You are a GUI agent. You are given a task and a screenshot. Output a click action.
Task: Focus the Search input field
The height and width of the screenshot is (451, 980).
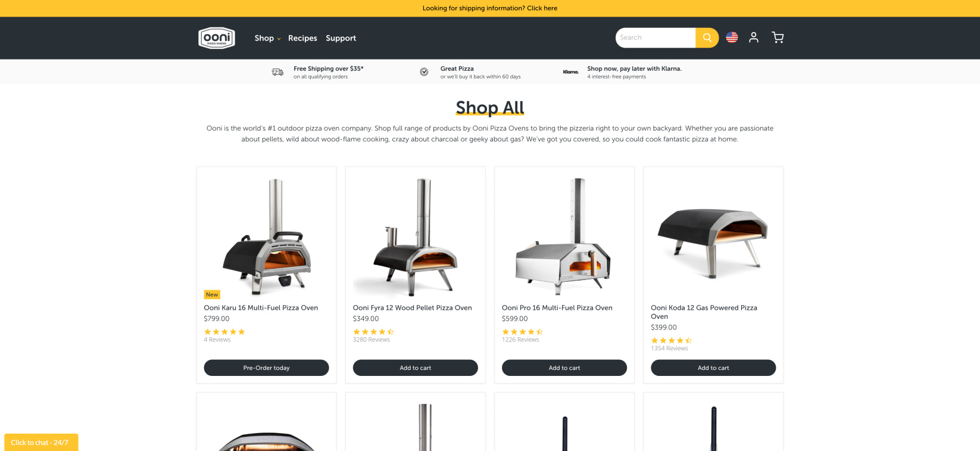click(x=656, y=38)
